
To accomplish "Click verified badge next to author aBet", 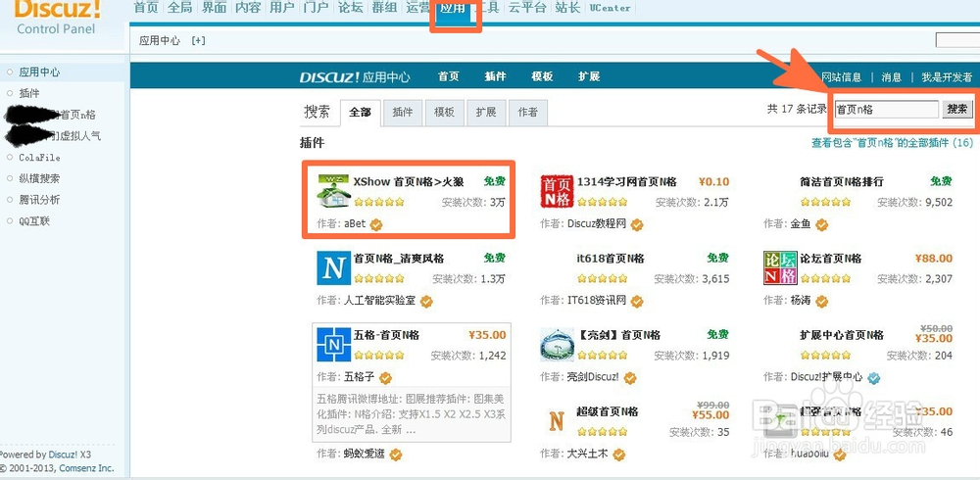I will (x=376, y=224).
